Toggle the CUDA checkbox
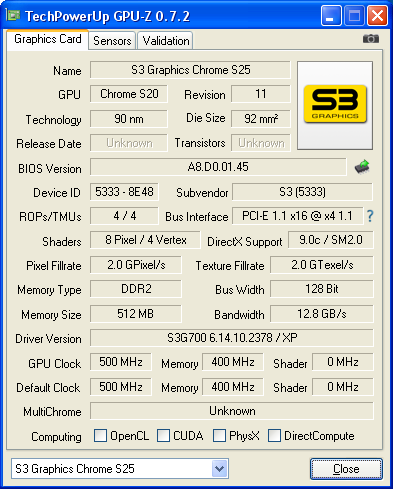393x489 pixels. click(163, 436)
